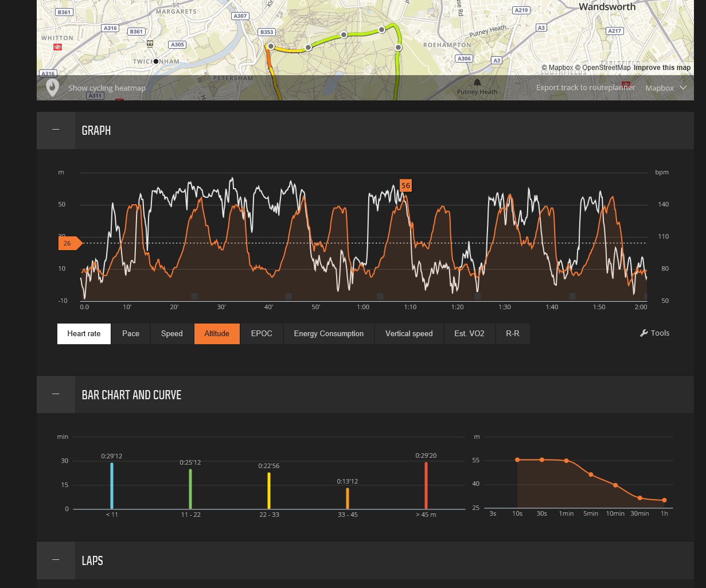Image resolution: width=706 pixels, height=588 pixels.
Task: Click Export track to routeplanner
Action: tap(586, 88)
